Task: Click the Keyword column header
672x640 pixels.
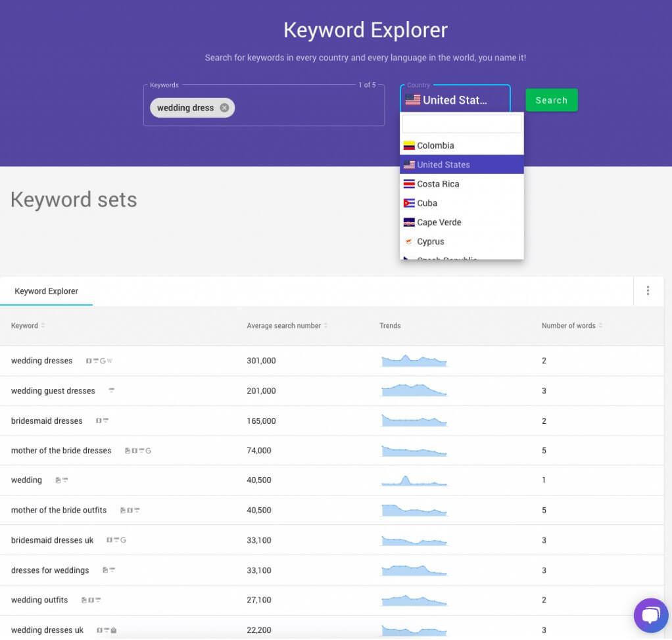Action: click(24, 325)
